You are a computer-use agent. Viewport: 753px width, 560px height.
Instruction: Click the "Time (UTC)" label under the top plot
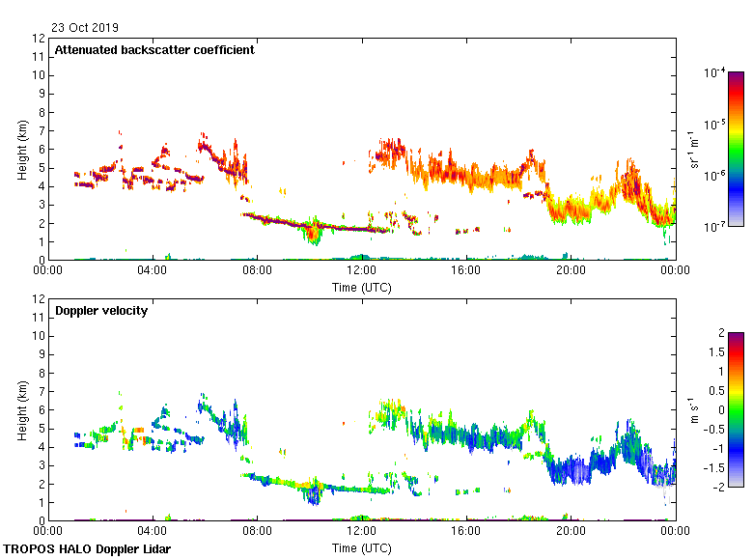[362, 287]
